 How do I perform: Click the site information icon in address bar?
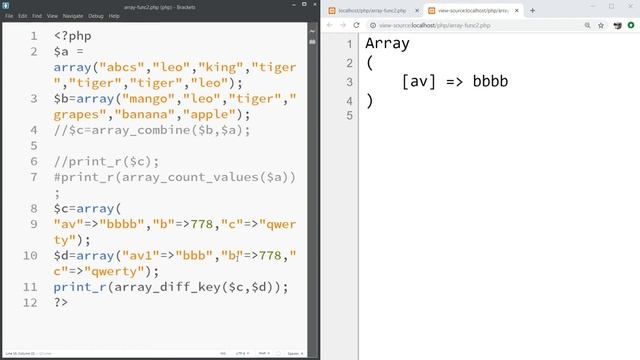[x=373, y=25]
